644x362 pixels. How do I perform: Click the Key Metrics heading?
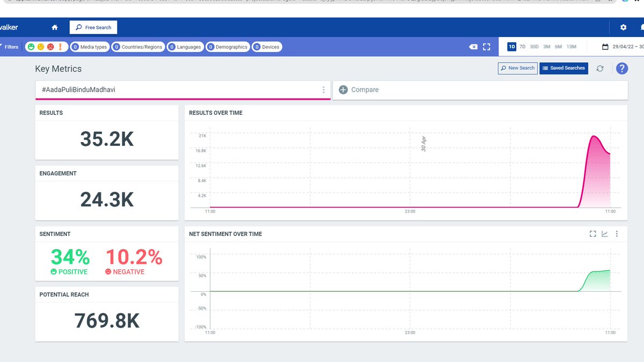58,69
